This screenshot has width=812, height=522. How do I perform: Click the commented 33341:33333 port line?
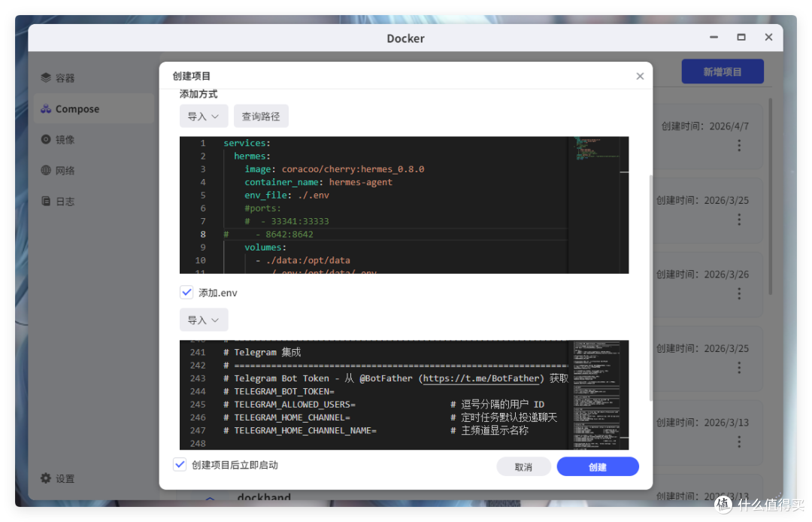[286, 221]
